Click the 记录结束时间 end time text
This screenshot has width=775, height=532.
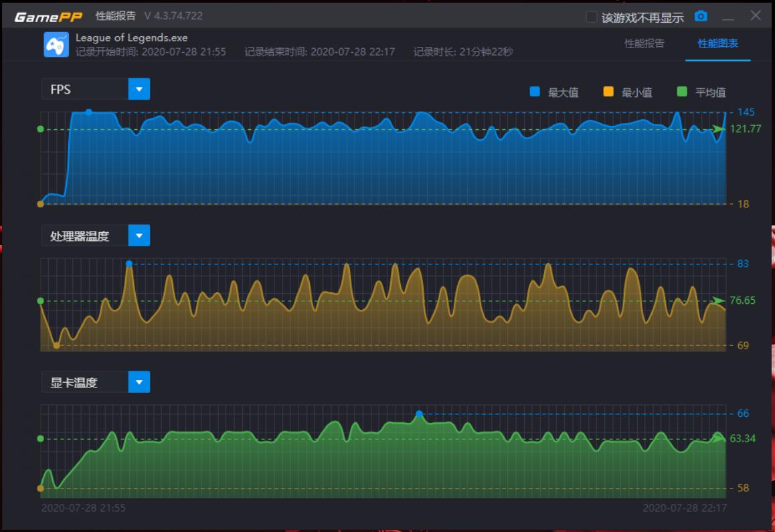tap(320, 52)
